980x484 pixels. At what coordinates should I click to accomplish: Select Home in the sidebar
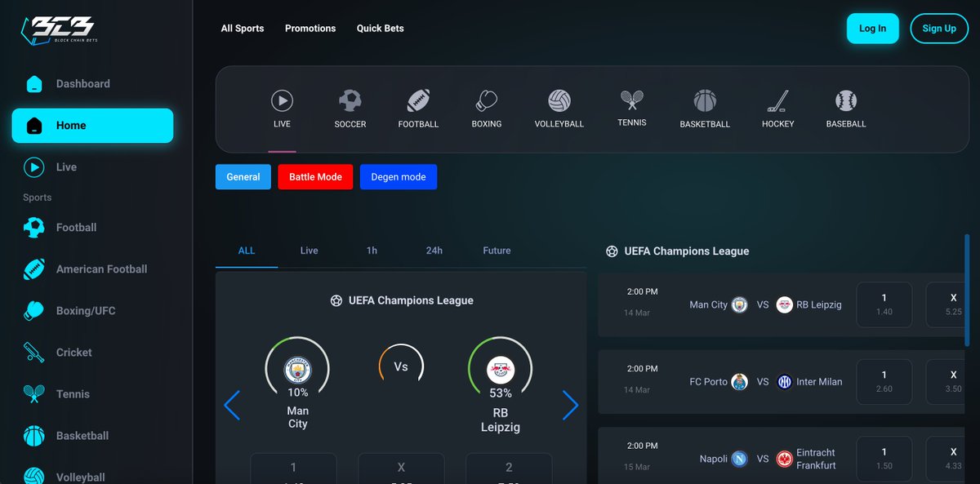click(92, 126)
